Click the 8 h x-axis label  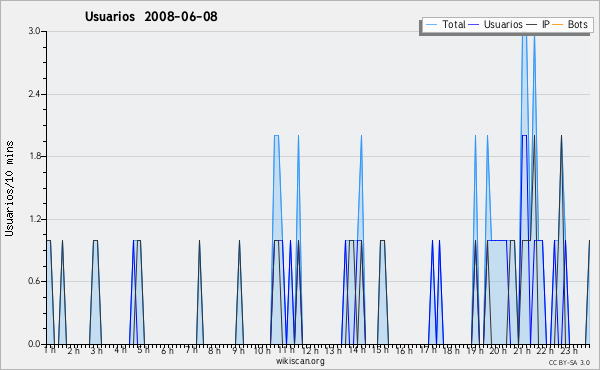coord(214,350)
